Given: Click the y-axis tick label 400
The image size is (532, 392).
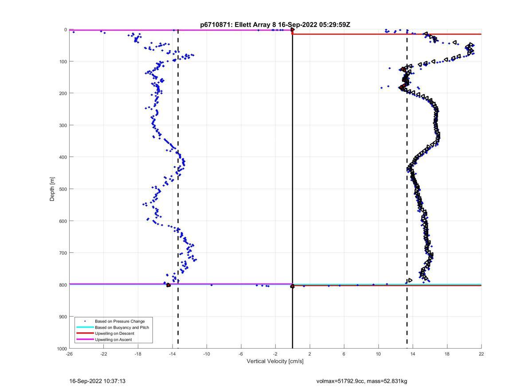Looking at the screenshot, I should (63, 157).
